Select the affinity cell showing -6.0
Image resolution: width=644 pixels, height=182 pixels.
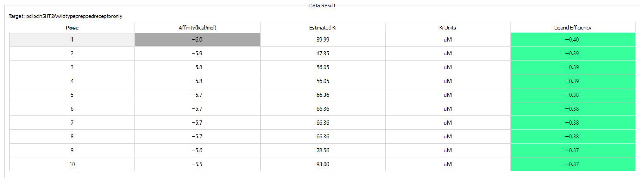[198, 40]
